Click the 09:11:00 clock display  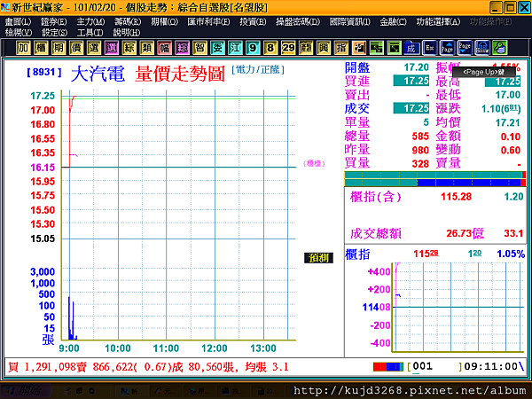coord(490,366)
